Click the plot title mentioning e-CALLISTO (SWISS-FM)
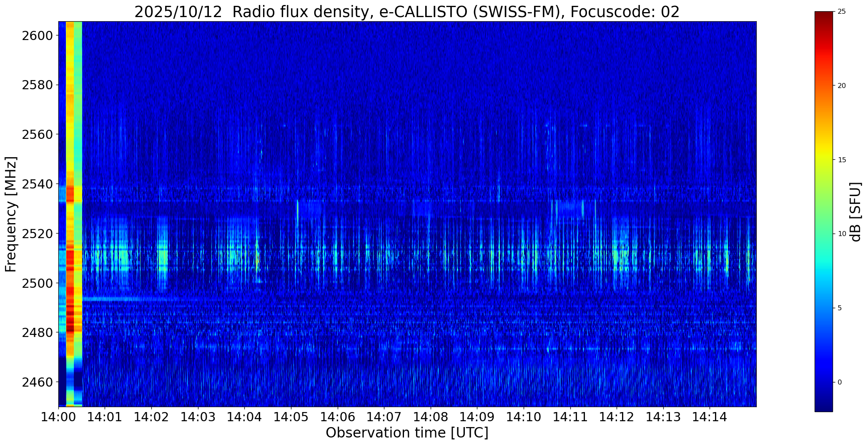This screenshot has width=868, height=445. pos(407,12)
